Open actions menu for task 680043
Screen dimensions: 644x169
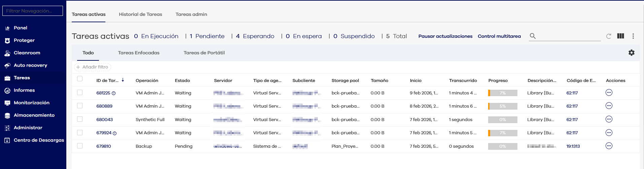pyautogui.click(x=609, y=119)
